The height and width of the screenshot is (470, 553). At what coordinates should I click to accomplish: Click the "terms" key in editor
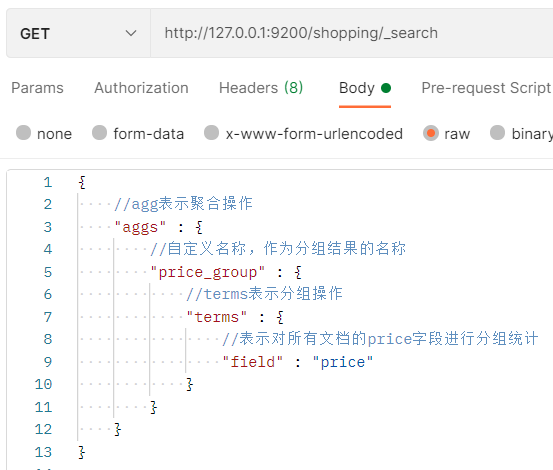217,317
